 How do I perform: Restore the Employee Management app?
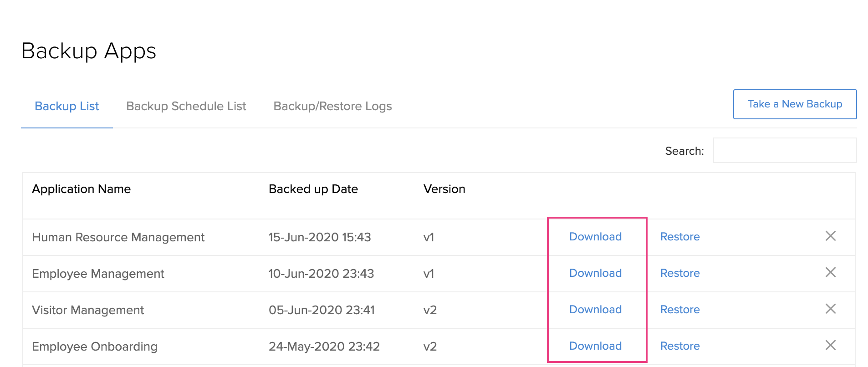click(679, 273)
